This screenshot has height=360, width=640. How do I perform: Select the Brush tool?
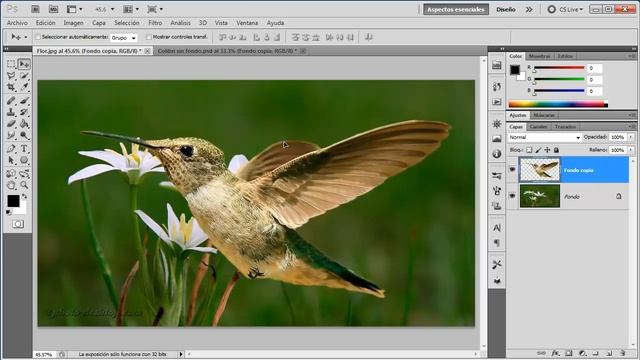point(24,100)
